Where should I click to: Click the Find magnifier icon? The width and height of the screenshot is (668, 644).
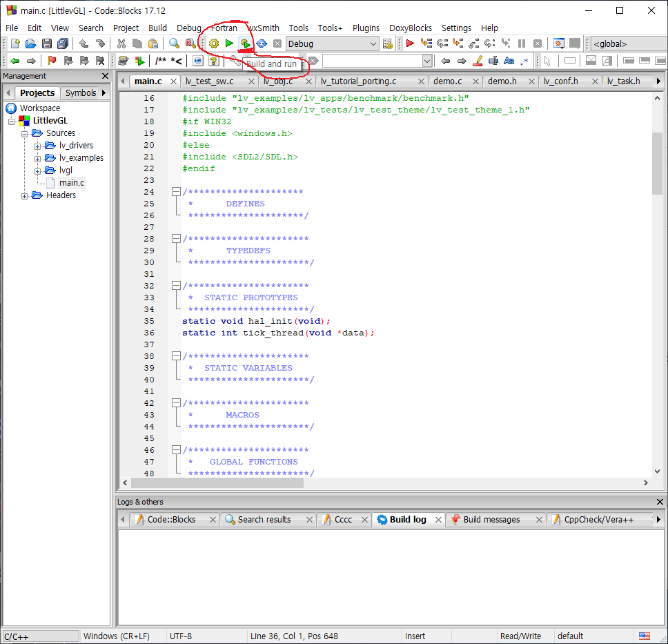(174, 43)
